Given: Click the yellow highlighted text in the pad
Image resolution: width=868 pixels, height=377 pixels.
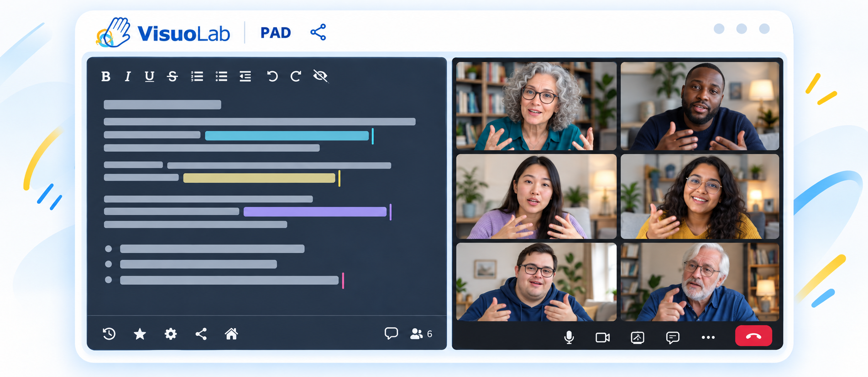Looking at the screenshot, I should [259, 178].
